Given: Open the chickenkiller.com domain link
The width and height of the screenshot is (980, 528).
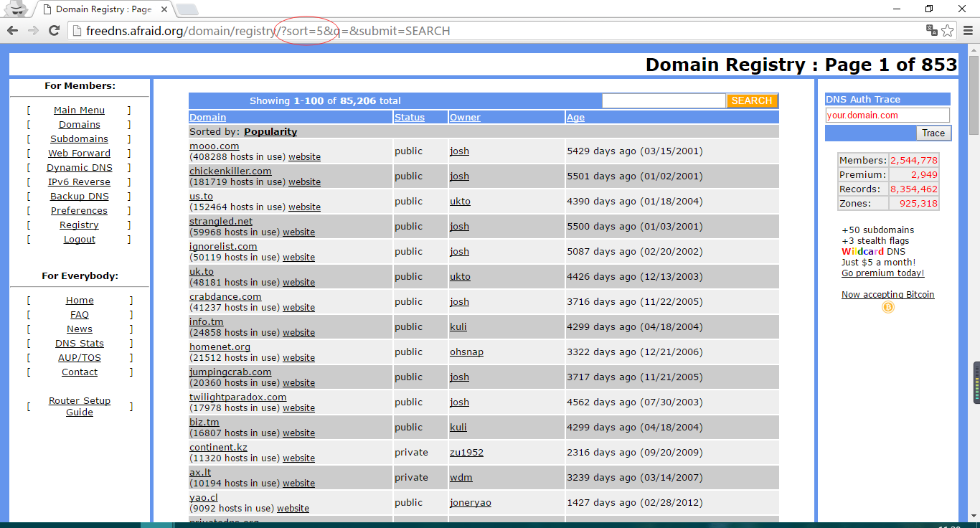Looking at the screenshot, I should click(x=230, y=171).
